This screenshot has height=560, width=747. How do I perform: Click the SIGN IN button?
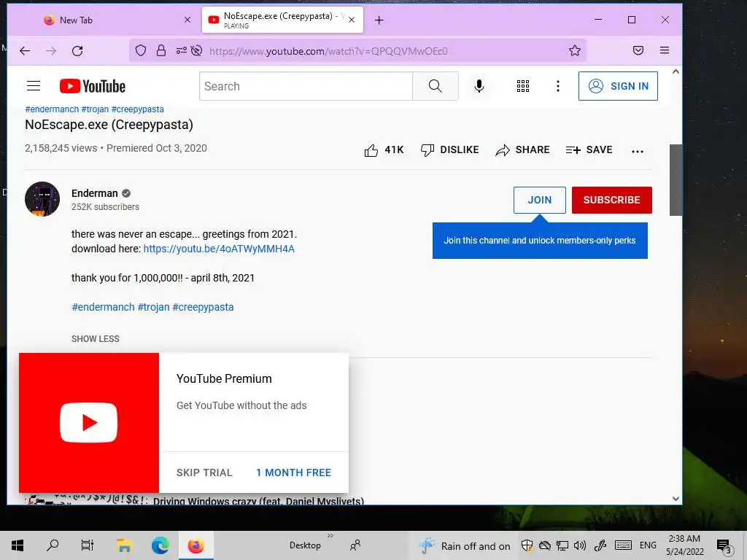618,86
